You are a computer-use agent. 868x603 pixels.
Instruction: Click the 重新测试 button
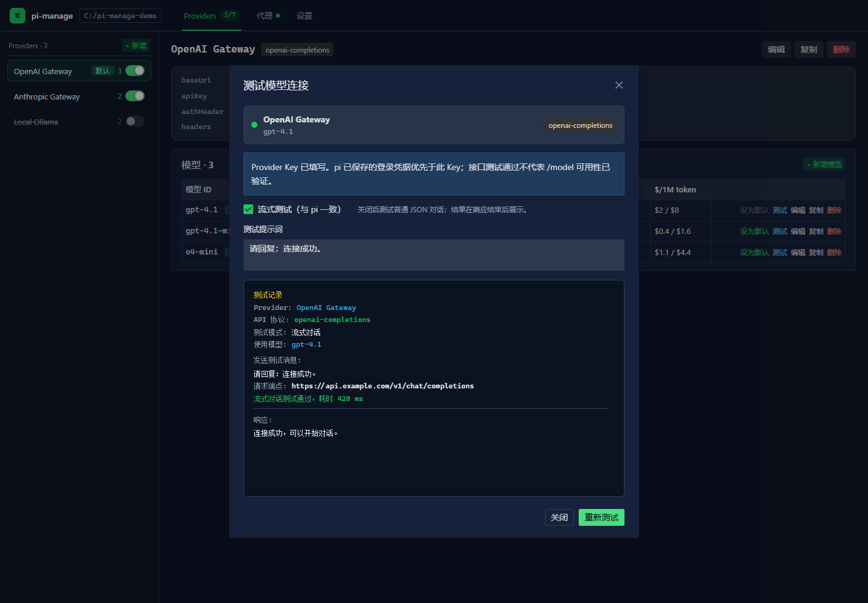click(602, 517)
